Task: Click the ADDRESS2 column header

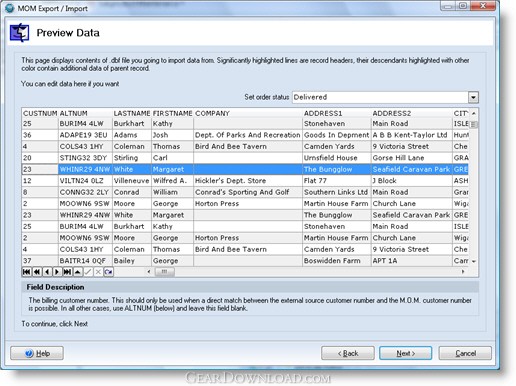Action: click(x=412, y=113)
